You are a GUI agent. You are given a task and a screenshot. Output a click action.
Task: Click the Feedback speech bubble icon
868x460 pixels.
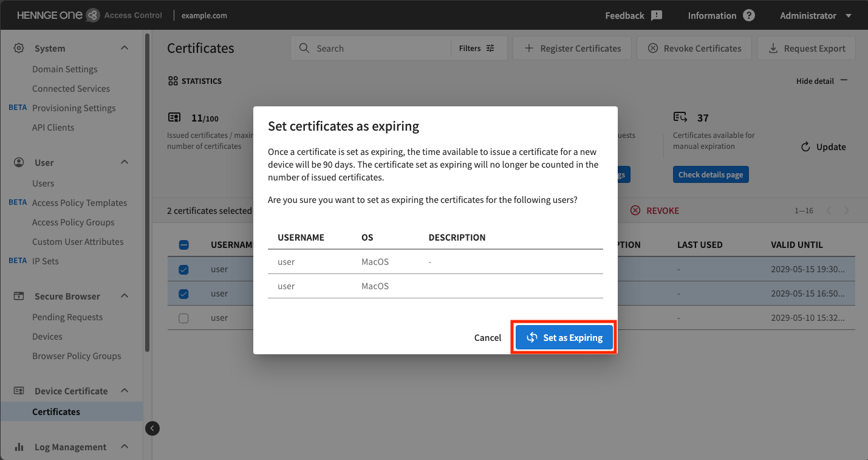tap(657, 16)
